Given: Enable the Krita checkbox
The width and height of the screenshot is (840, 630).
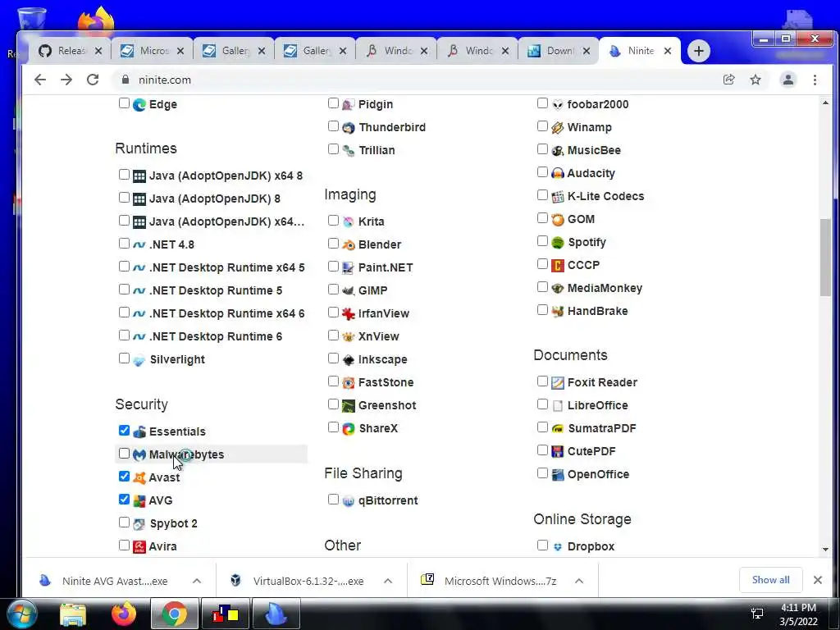Looking at the screenshot, I should click(x=333, y=220).
